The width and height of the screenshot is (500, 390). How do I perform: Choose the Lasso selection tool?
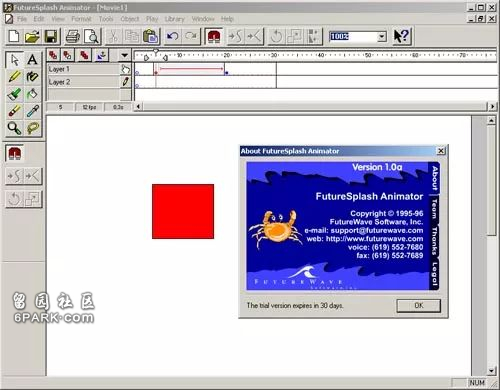tap(32, 128)
